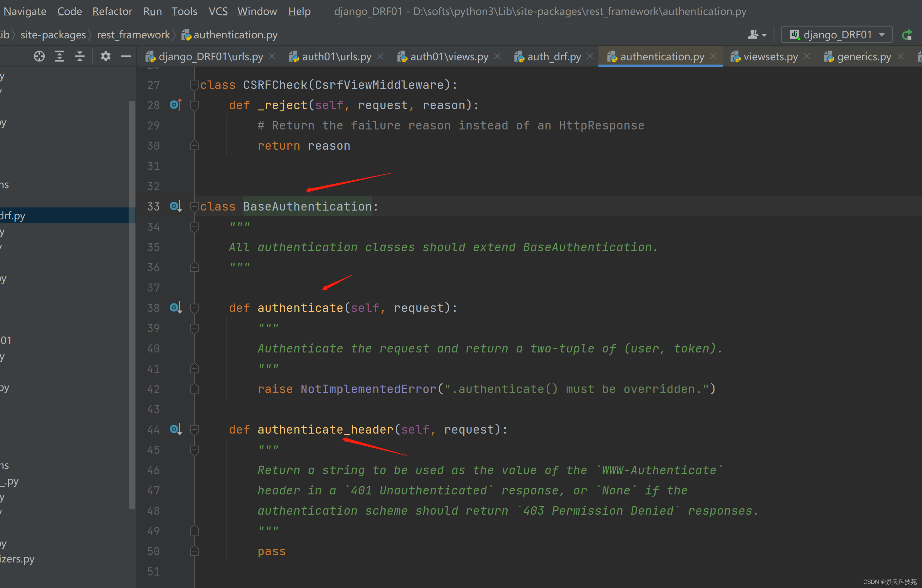Click NotImplementedError on line 42
Image resolution: width=922 pixels, height=588 pixels.
coord(368,389)
